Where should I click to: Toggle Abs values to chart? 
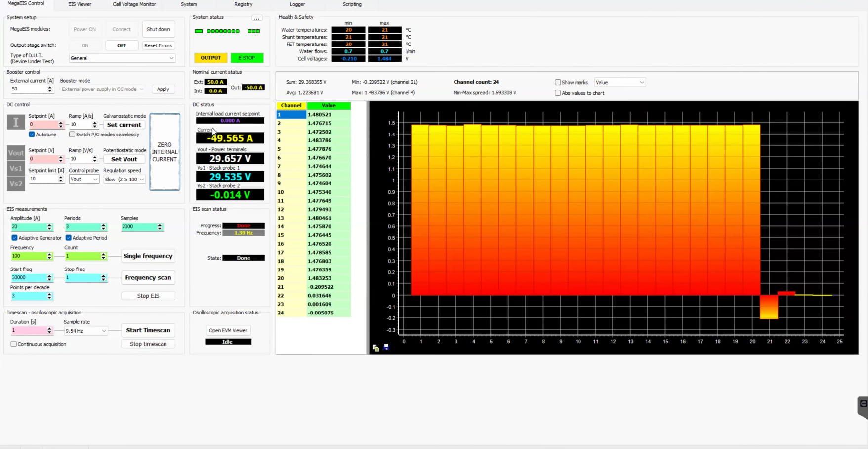point(557,93)
